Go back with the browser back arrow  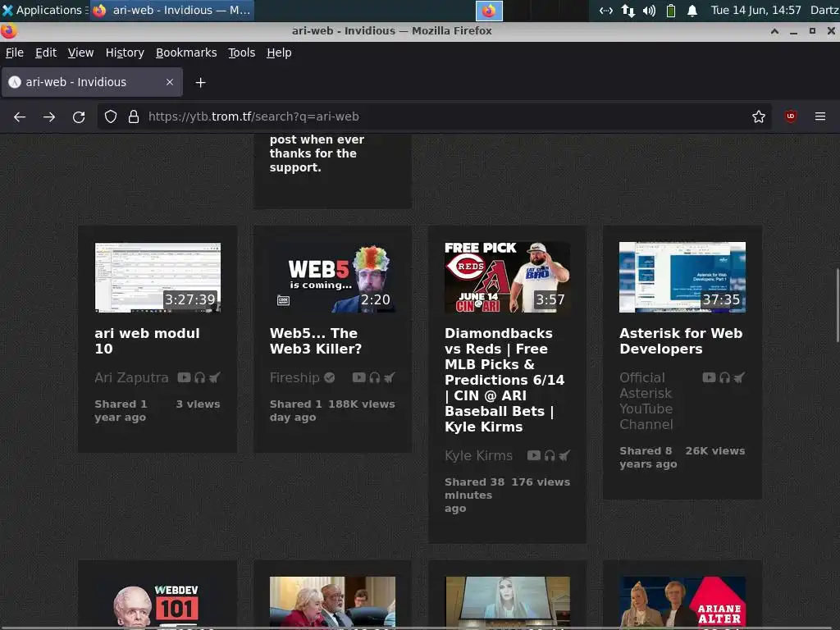click(x=20, y=116)
